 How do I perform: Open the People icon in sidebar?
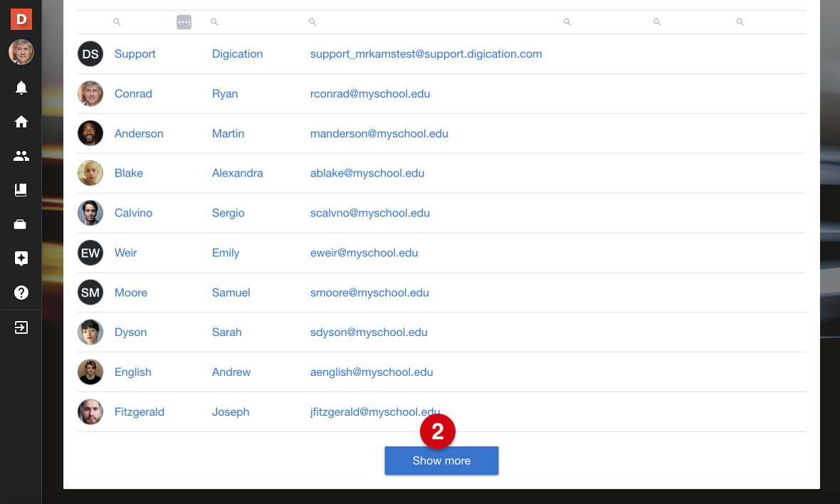pyautogui.click(x=21, y=156)
